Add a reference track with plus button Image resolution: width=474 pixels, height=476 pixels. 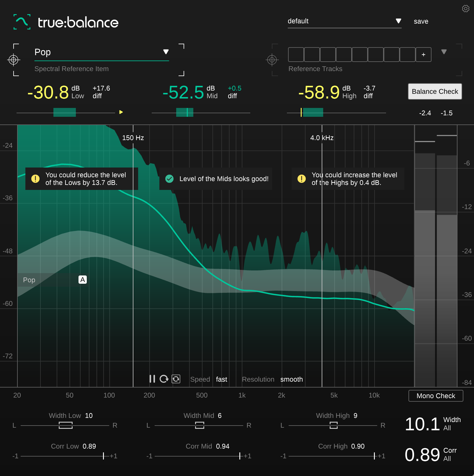coord(424,55)
